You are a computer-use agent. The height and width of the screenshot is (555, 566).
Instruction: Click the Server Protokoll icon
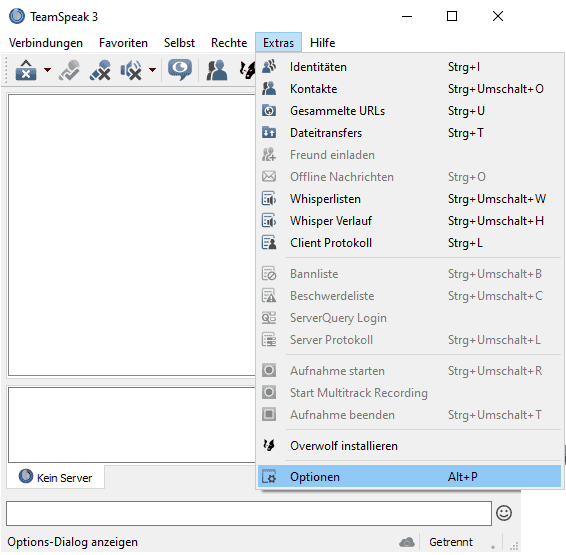pyautogui.click(x=269, y=340)
